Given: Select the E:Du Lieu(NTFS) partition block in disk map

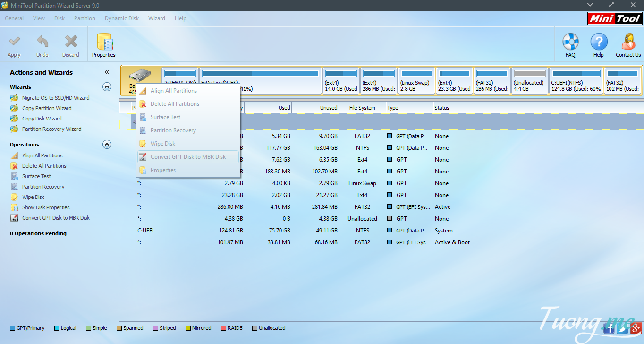Looking at the screenshot, I should 261,81.
